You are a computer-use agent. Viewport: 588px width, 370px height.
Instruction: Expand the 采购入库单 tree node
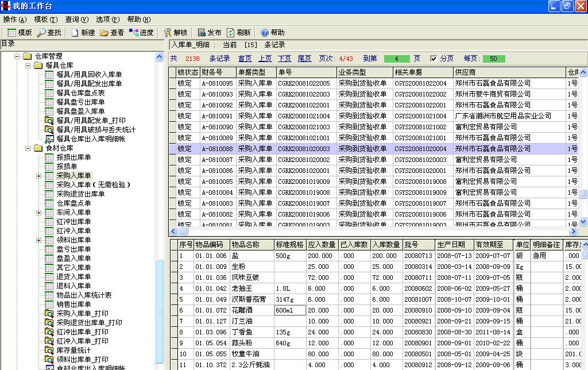coord(39,176)
